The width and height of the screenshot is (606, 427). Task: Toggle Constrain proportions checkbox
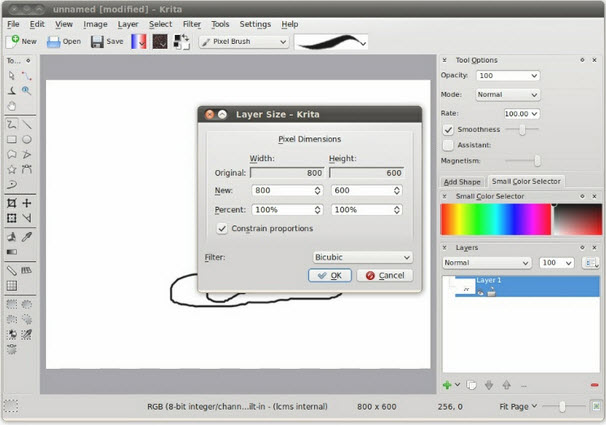(222, 228)
